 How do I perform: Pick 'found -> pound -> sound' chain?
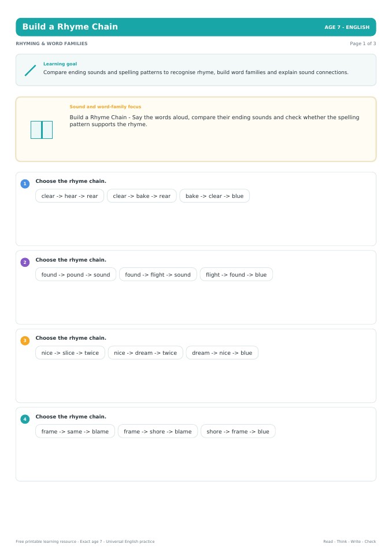click(x=76, y=274)
